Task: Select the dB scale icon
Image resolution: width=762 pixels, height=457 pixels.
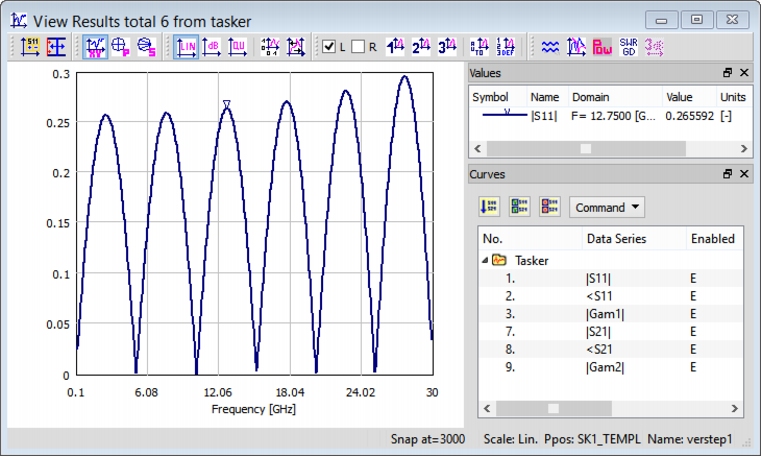Action: tap(211, 47)
